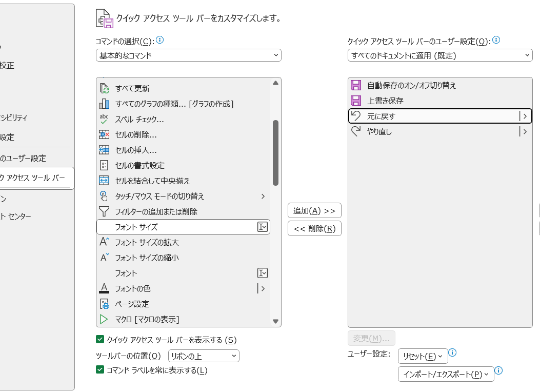Click the フォント サイズ text box indicator icon
This screenshot has height=392, width=540.
(263, 227)
